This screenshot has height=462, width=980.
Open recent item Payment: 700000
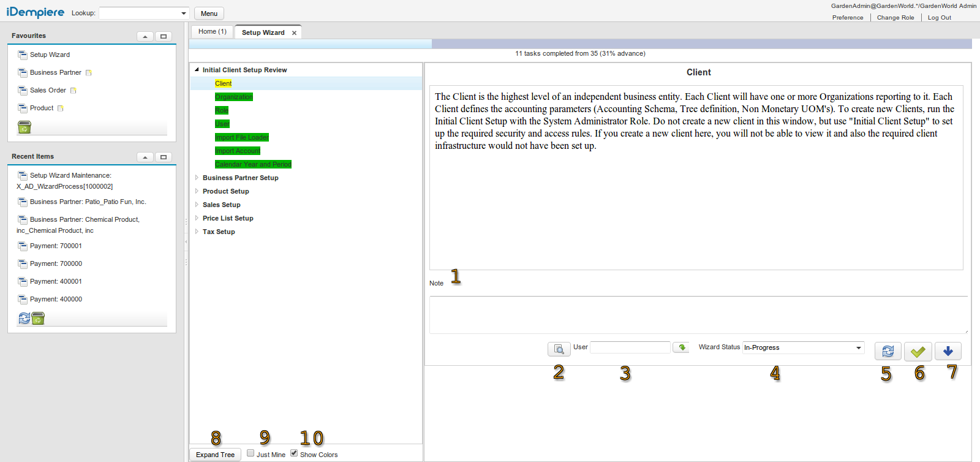(x=56, y=264)
